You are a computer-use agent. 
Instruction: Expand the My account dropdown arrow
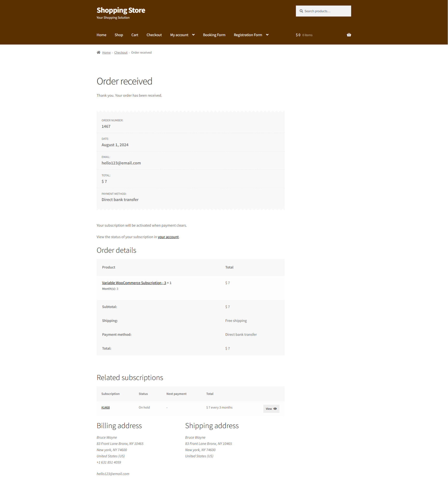click(x=193, y=35)
